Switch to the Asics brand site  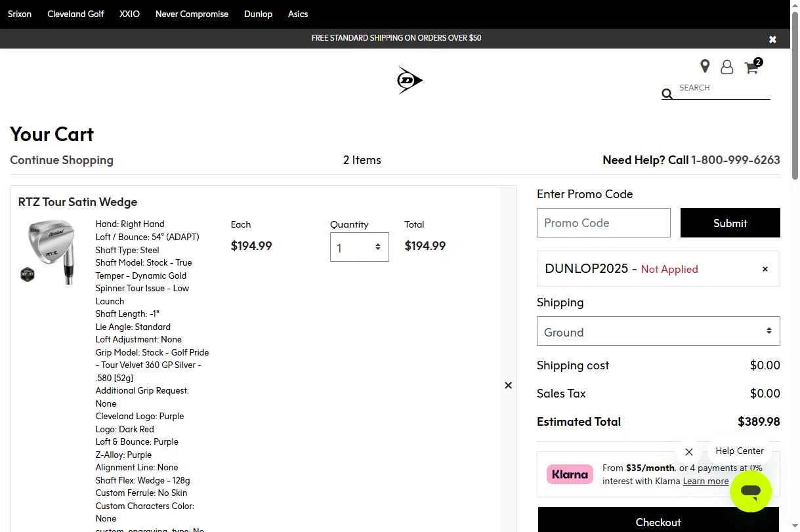tap(298, 14)
